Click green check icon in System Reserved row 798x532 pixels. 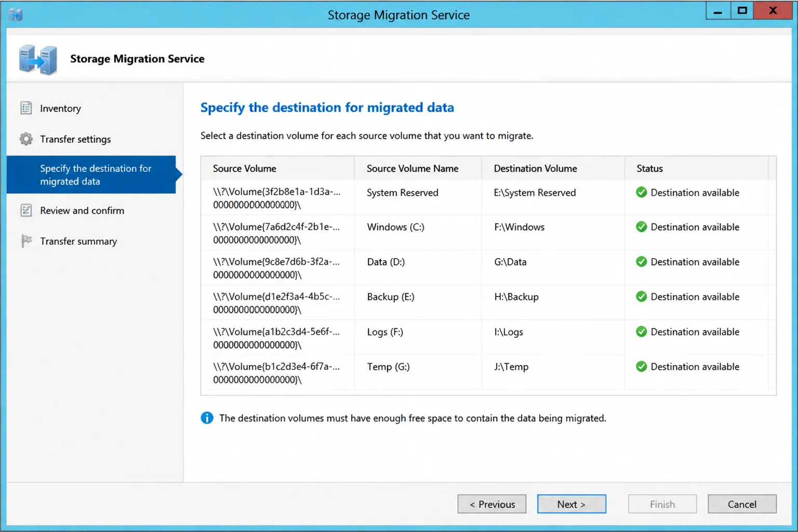tap(642, 192)
